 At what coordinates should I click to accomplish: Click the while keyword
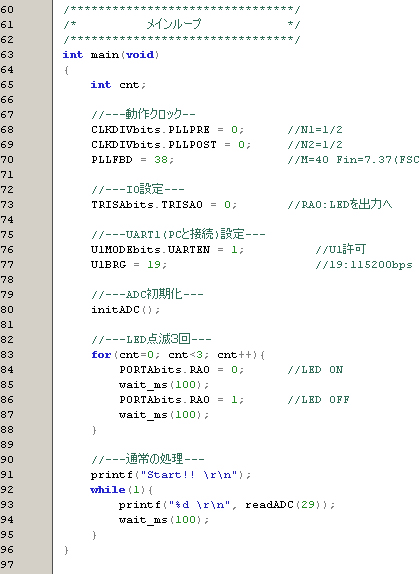pyautogui.click(x=108, y=490)
